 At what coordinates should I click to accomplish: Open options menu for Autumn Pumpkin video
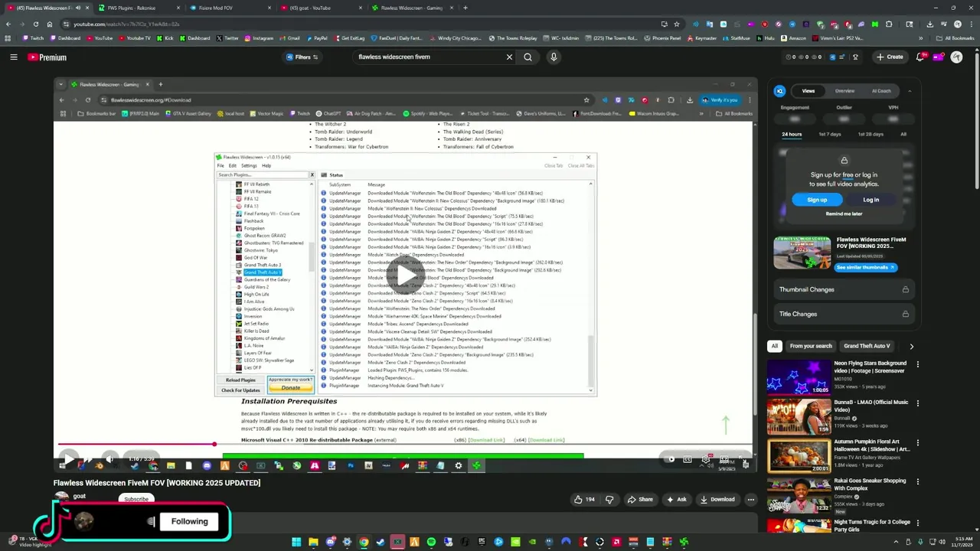pyautogui.click(x=917, y=442)
